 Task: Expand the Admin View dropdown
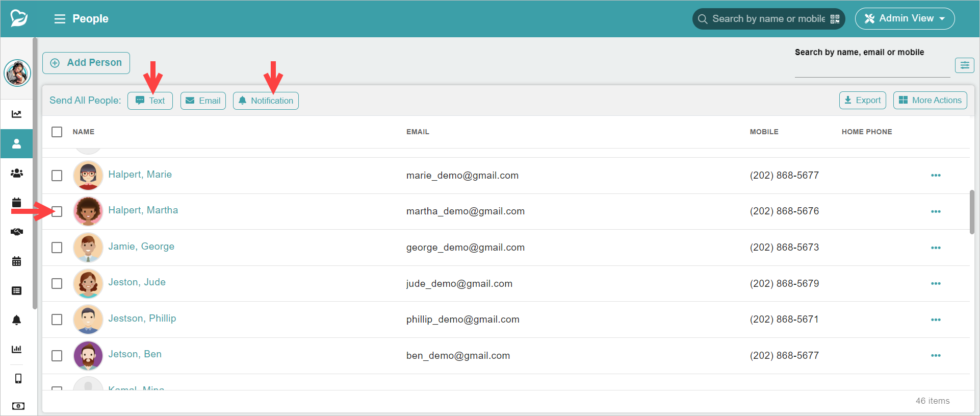click(905, 19)
